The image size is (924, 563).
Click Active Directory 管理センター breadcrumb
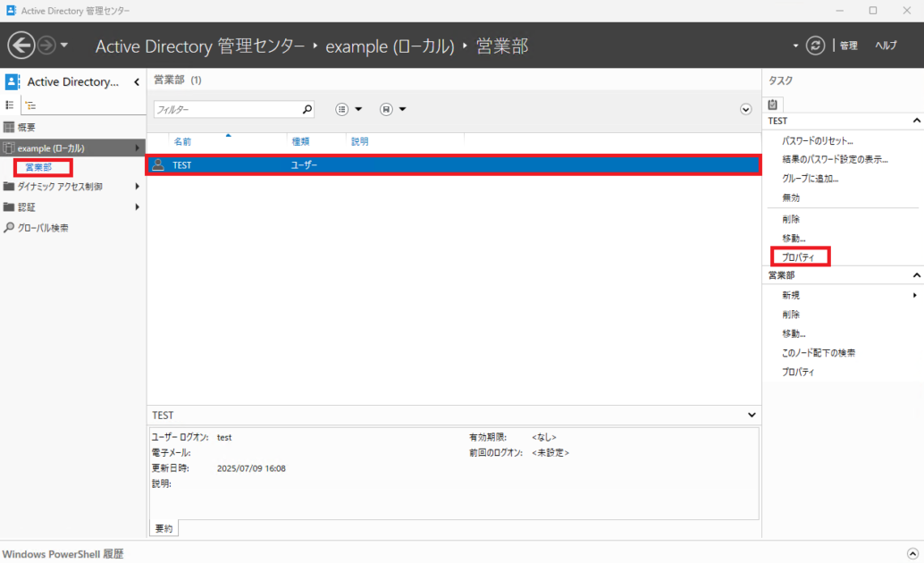[x=200, y=46]
